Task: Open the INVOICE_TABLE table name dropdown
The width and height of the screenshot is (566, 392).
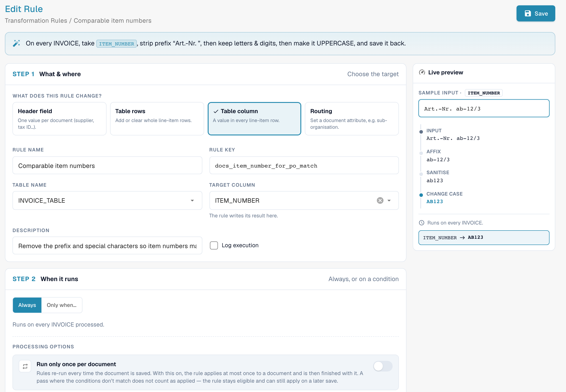Action: pyautogui.click(x=107, y=200)
